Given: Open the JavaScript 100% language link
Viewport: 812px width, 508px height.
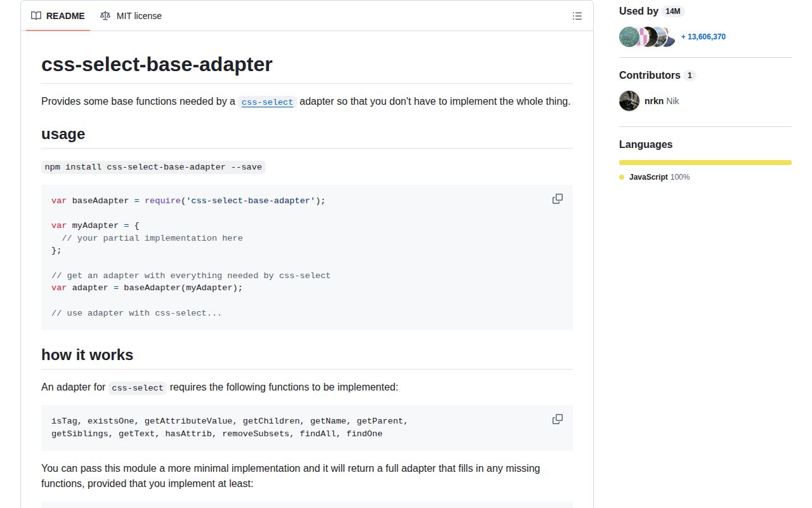Looking at the screenshot, I should [659, 177].
